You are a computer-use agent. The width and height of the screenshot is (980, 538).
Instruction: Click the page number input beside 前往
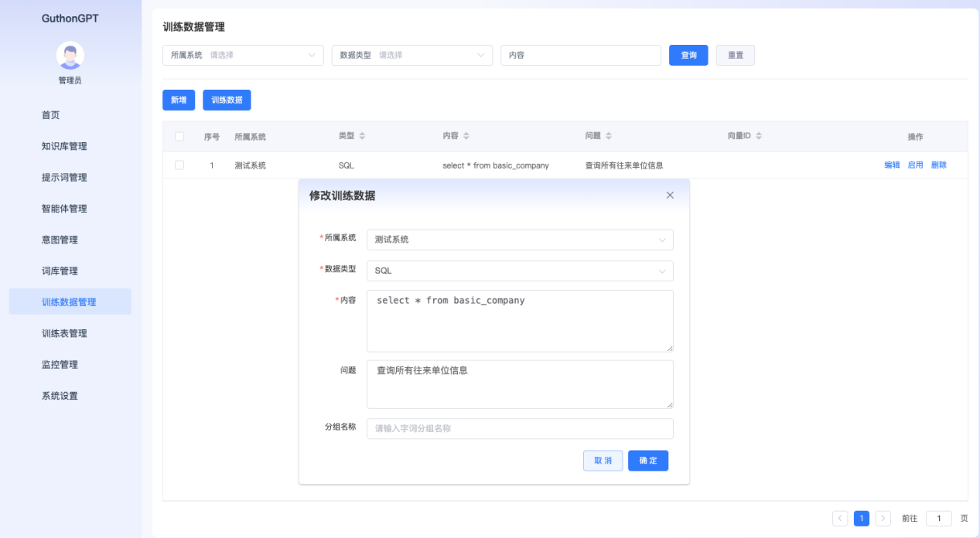pyautogui.click(x=938, y=518)
